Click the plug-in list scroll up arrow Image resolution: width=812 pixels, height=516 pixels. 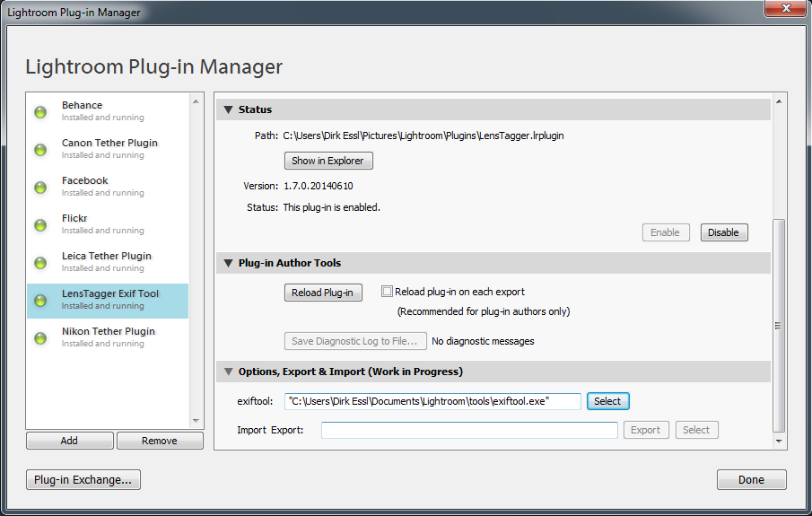coord(196,101)
